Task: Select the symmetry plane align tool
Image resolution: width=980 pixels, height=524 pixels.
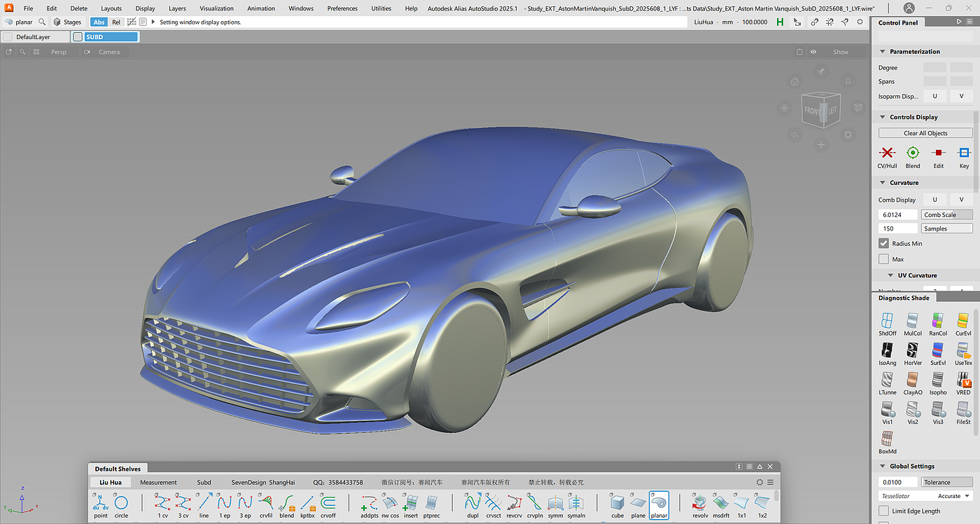Action: click(x=576, y=503)
